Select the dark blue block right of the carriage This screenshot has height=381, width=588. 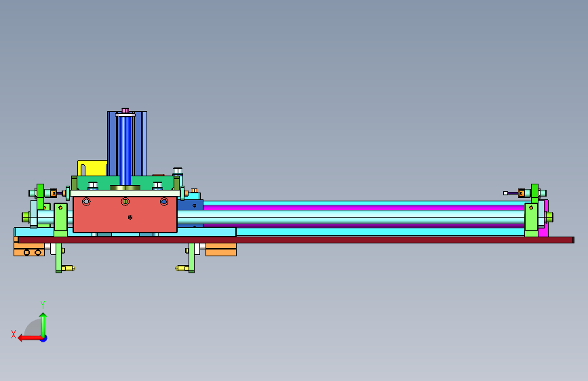tap(190, 205)
